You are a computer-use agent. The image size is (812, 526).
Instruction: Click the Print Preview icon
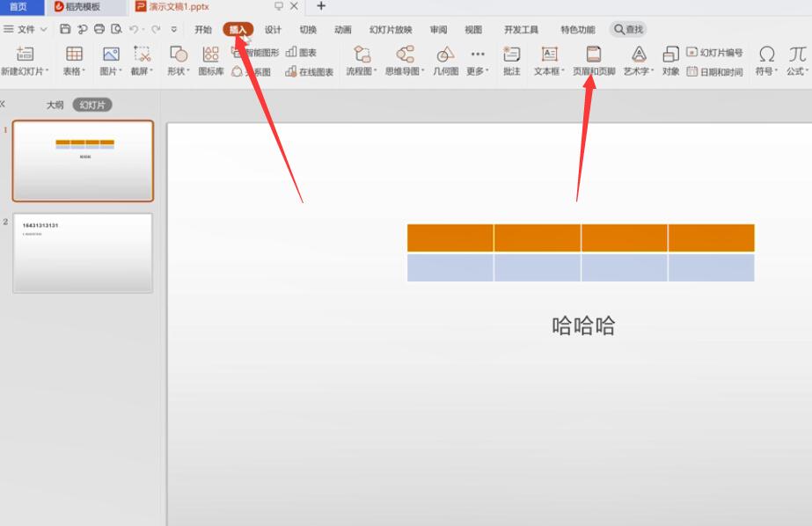[116, 29]
